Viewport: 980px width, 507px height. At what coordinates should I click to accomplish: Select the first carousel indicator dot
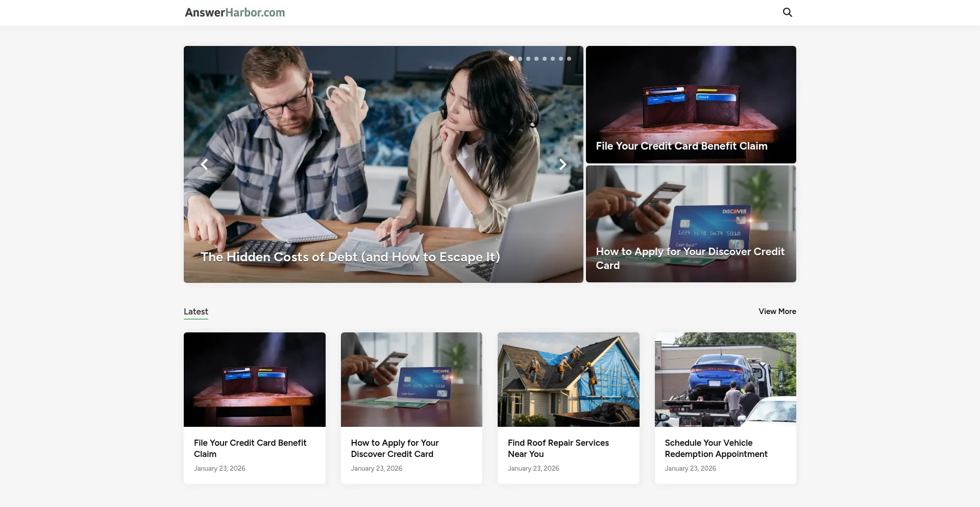511,59
